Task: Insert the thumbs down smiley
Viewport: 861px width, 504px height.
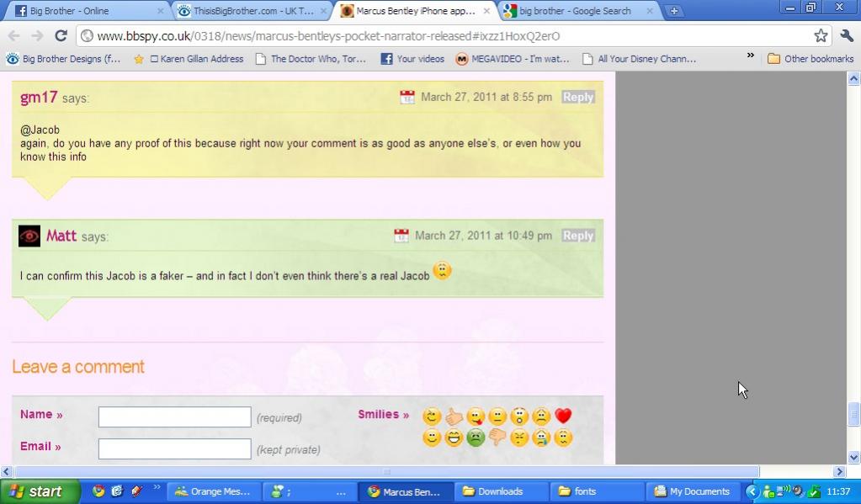Action: coord(497,438)
